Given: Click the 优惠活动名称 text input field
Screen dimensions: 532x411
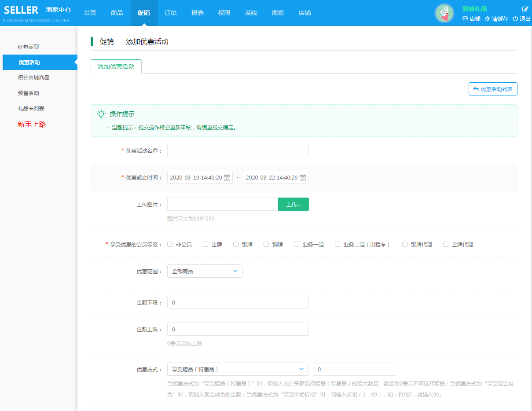Looking at the screenshot, I should (238, 150).
